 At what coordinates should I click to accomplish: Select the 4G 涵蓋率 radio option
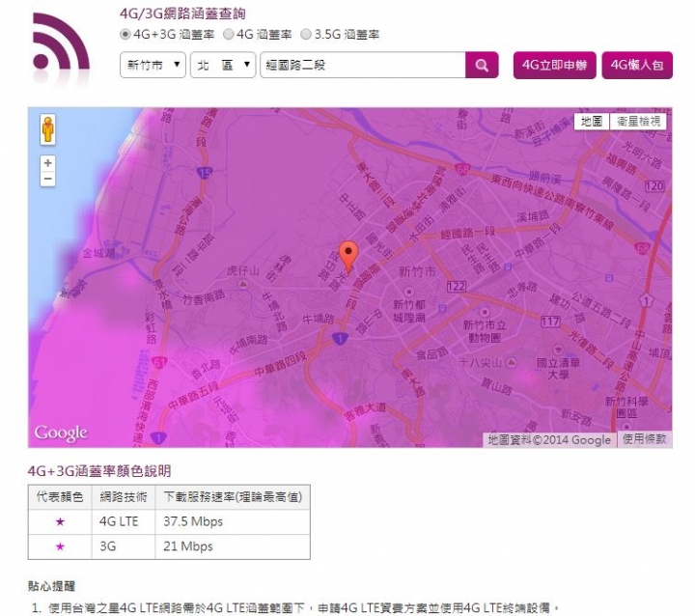(x=228, y=34)
